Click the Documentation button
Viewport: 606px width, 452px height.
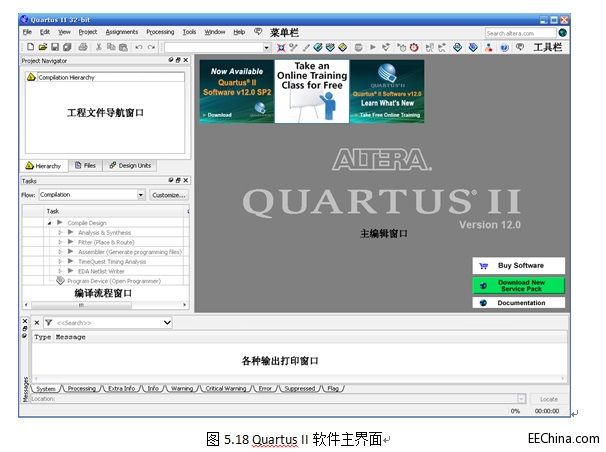click(x=518, y=302)
